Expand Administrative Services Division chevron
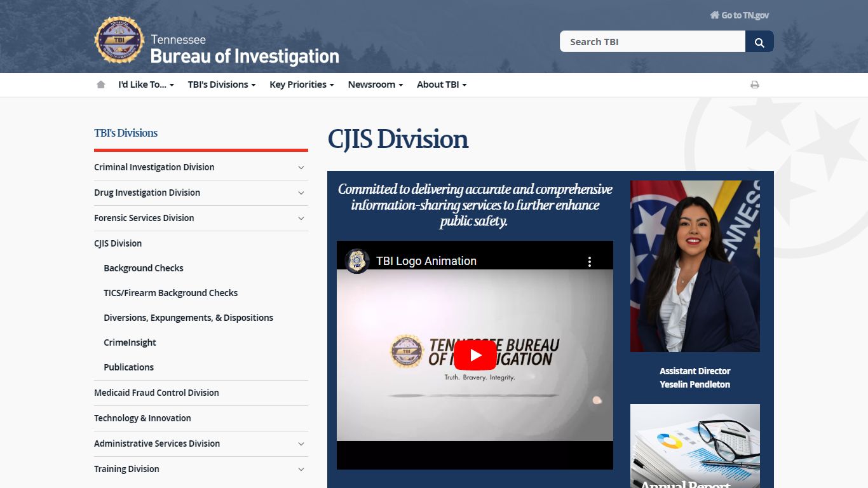 click(x=301, y=444)
